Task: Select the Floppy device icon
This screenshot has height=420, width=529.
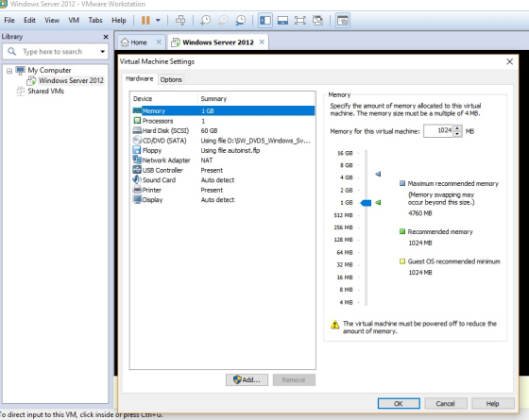Action: [x=137, y=150]
